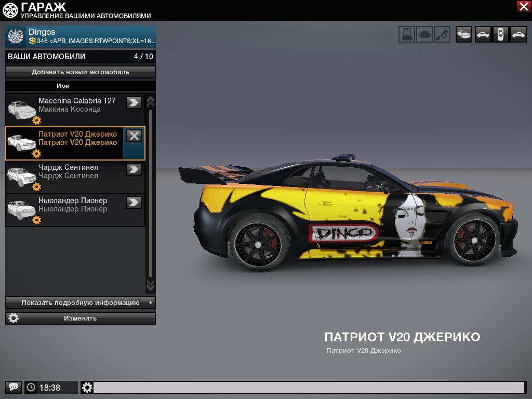Select Macchina Calabria 127 using arrow button
The image size is (532, 399).
pos(134,103)
